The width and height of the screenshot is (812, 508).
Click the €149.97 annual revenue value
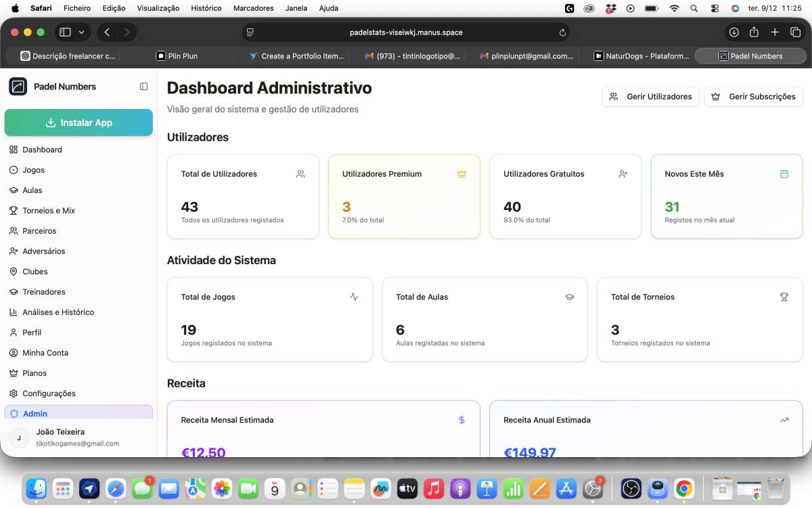coord(530,452)
